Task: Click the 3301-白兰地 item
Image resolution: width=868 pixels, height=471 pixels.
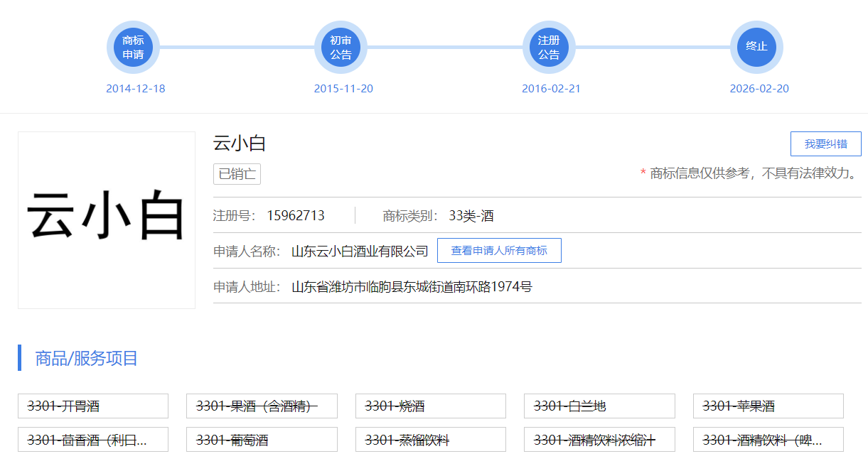Action: pos(599,406)
